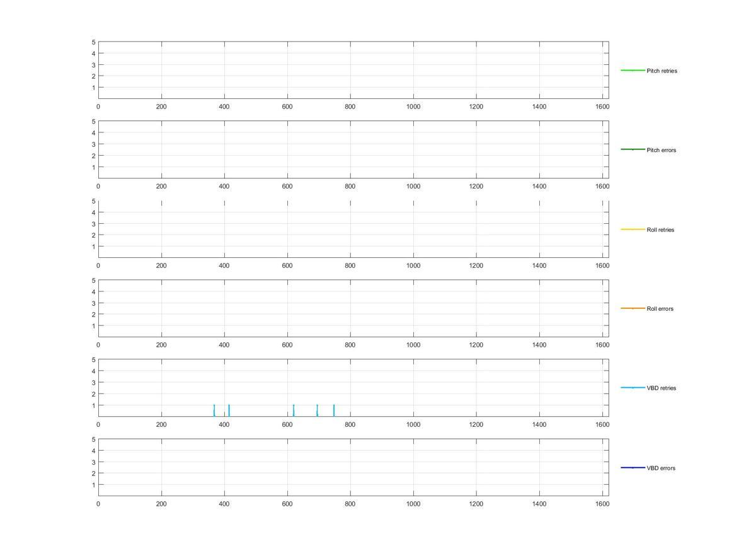The width and height of the screenshot is (756, 558).
Task: Click the VBD errors legend label
Action: point(661,468)
